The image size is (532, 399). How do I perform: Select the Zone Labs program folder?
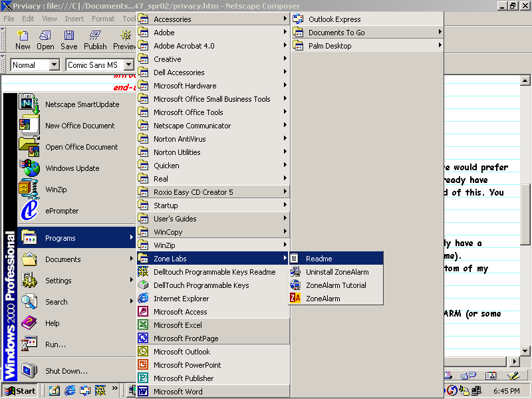click(213, 259)
